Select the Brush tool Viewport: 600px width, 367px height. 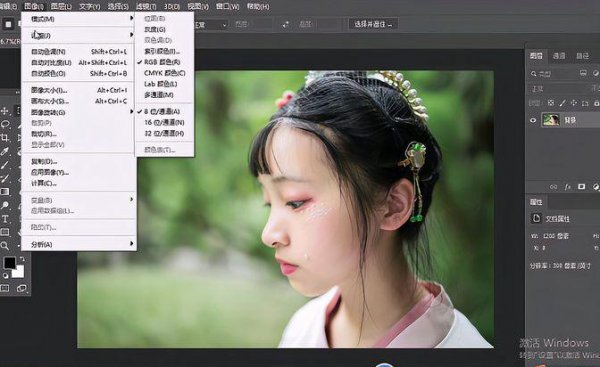[x=5, y=165]
